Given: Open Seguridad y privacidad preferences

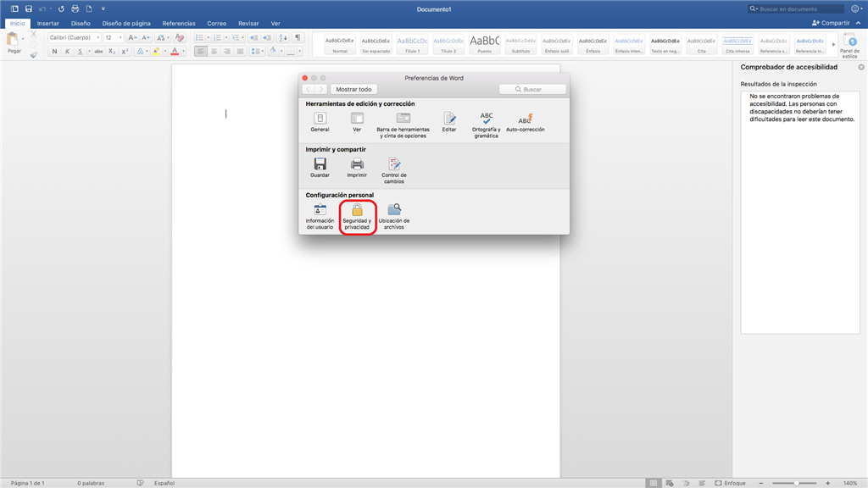Looking at the screenshot, I should click(x=357, y=216).
